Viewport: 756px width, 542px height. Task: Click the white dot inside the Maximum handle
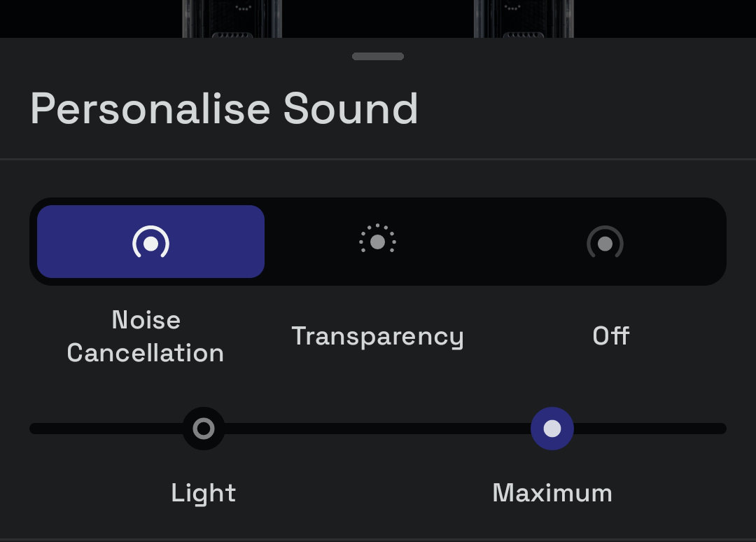[x=552, y=428]
